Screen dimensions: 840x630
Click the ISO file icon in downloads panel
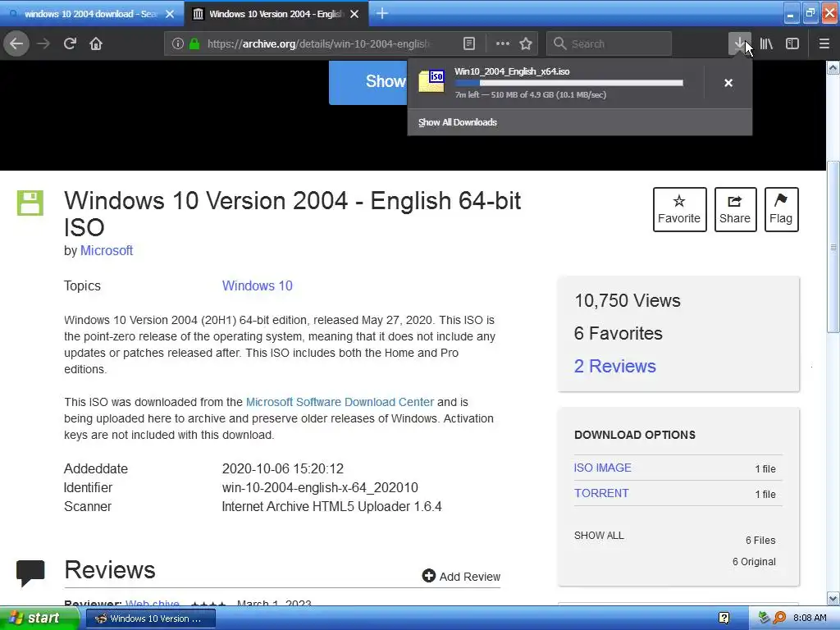click(x=431, y=82)
